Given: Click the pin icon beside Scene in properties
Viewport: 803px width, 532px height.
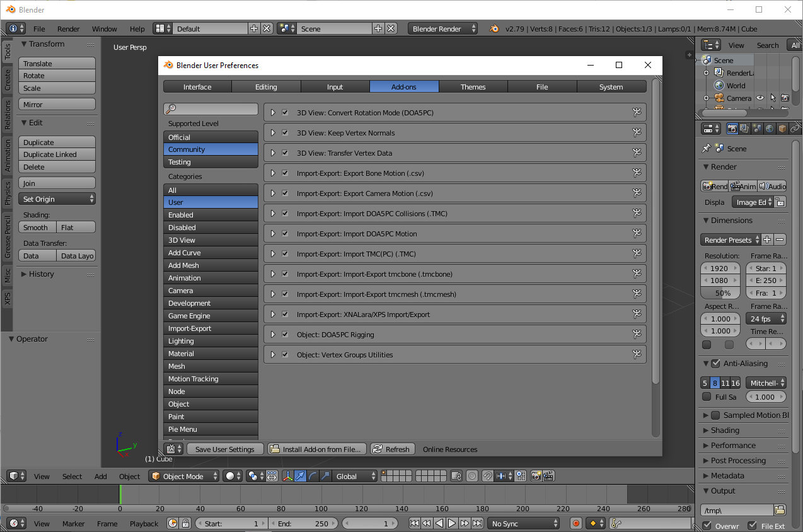Looking at the screenshot, I should click(706, 148).
